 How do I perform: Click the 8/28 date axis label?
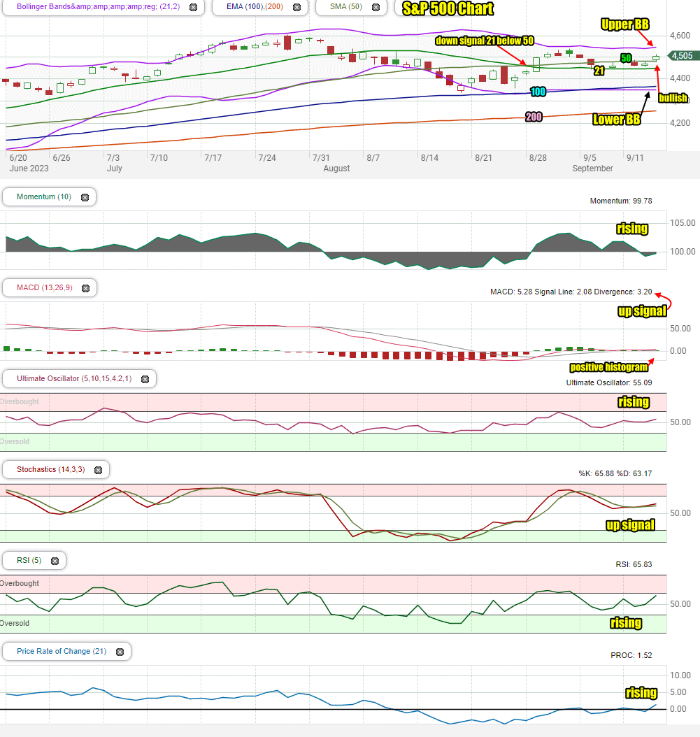pyautogui.click(x=538, y=158)
